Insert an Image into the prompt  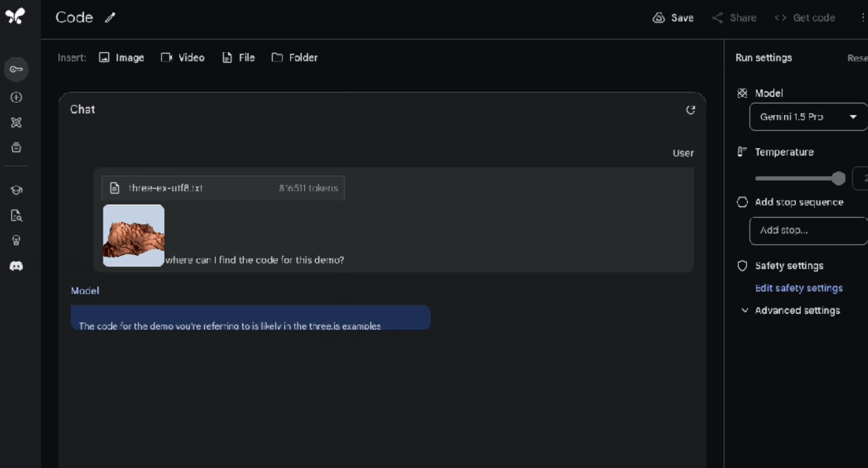click(x=122, y=57)
